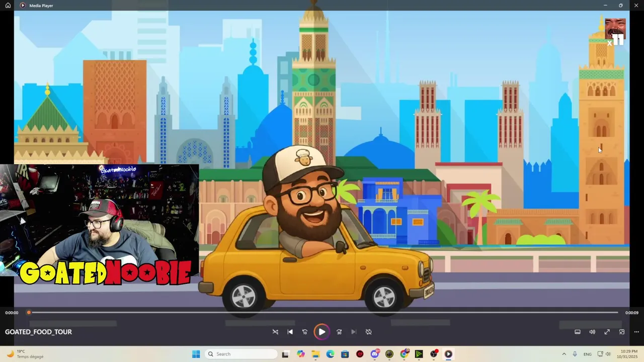Skip forward thirty seconds
Screen dimensions: 644x362
[339, 332]
